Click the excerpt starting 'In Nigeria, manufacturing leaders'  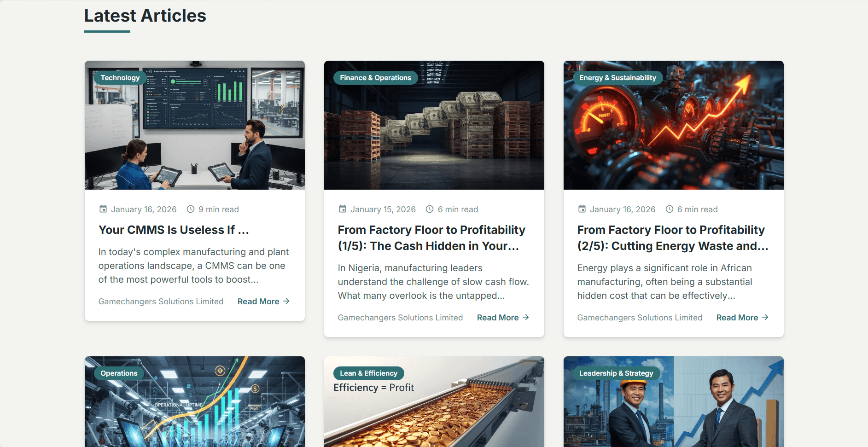(x=433, y=282)
